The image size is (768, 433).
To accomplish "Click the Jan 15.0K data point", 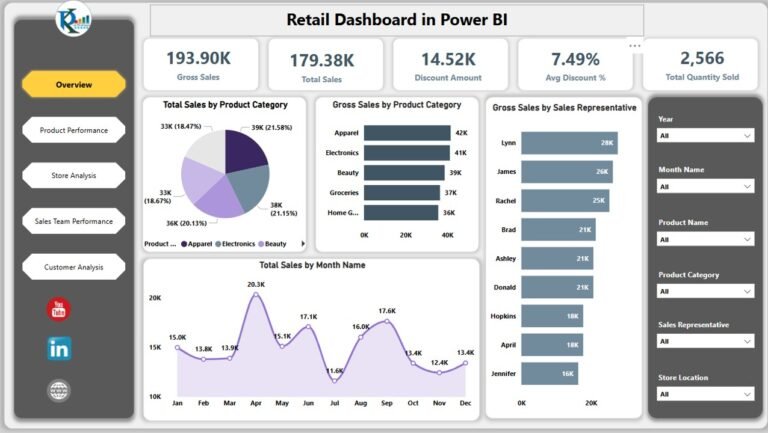I will (x=177, y=347).
